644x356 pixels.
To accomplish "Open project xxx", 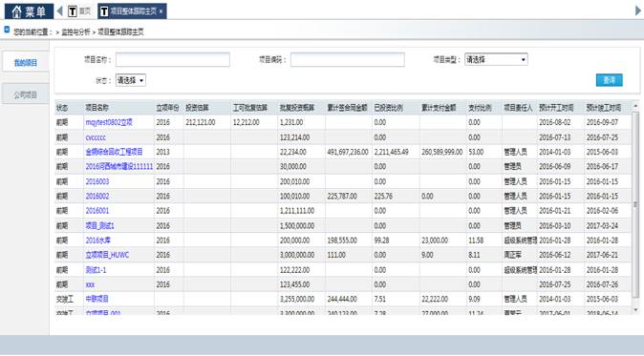I will point(90,284).
